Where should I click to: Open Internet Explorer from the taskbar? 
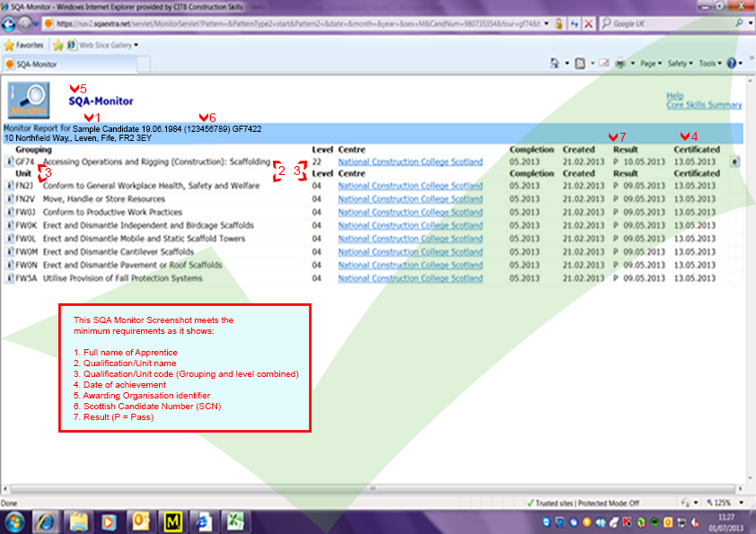tap(46, 522)
